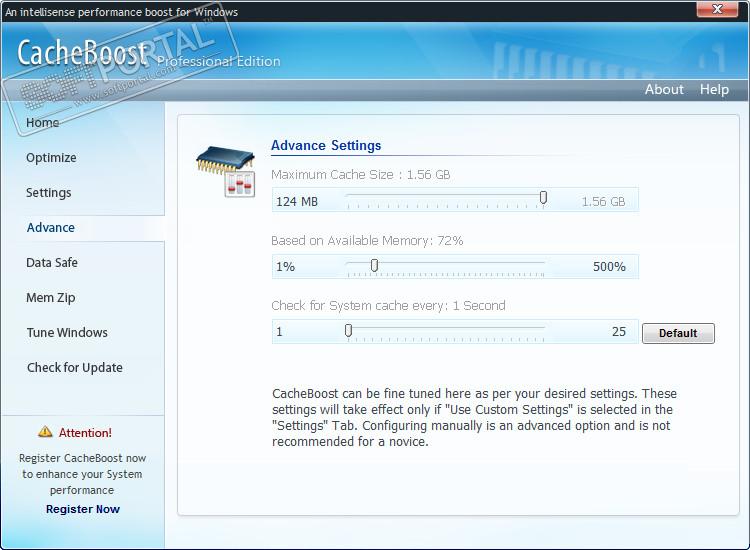
Task: Click the '124 MB' minimum value
Action: 297,201
